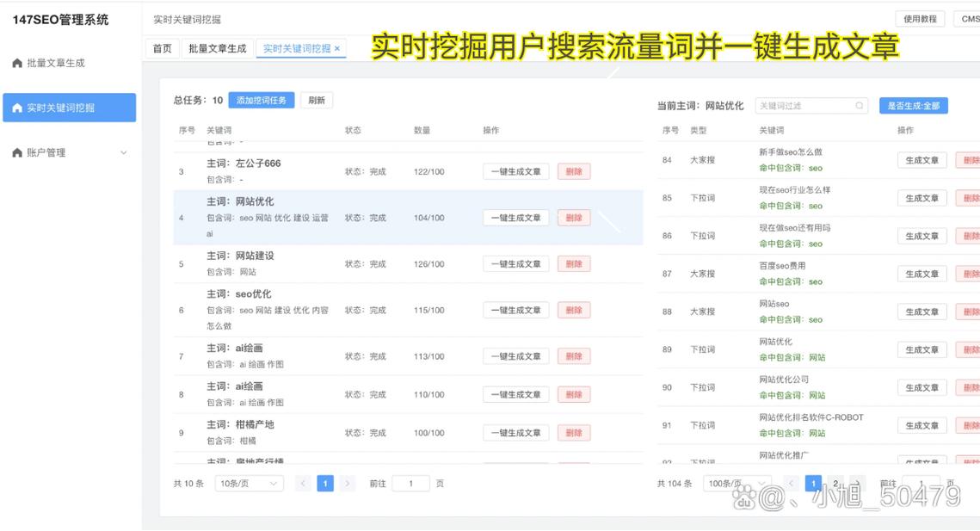Screen dimensions: 980x531
Task: Open the 10条/页 page size dropdown
Action: [x=249, y=484]
